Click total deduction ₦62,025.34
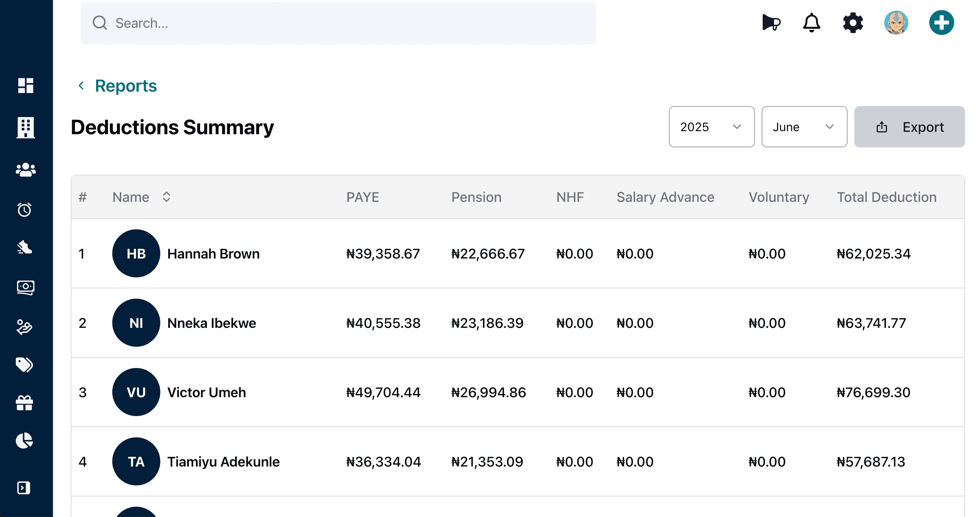The image size is (980, 517). tap(874, 253)
